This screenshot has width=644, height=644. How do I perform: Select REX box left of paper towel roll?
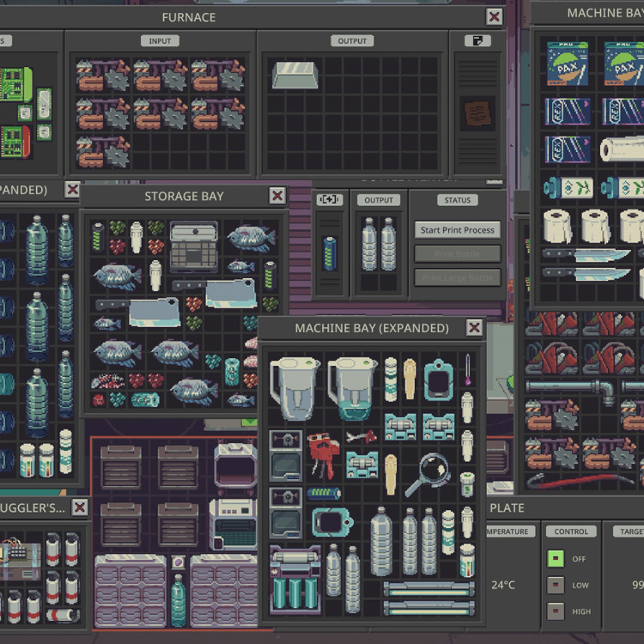point(568,149)
